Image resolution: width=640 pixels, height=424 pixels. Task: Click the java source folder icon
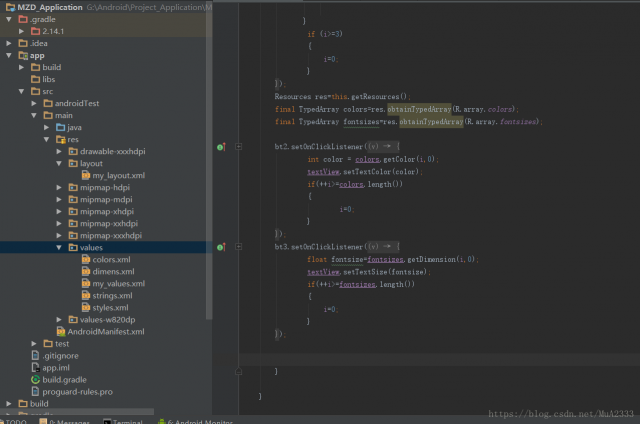point(60,127)
